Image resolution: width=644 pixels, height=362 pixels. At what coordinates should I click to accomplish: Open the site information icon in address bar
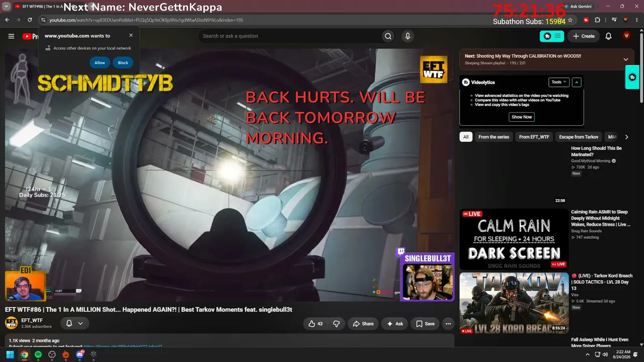pyautogui.click(x=43, y=20)
